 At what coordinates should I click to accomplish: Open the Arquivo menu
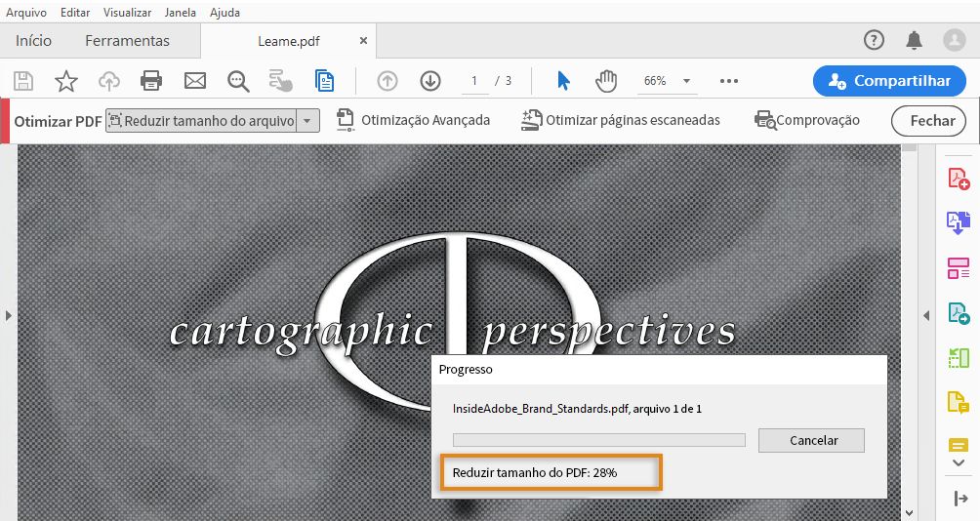[26, 13]
